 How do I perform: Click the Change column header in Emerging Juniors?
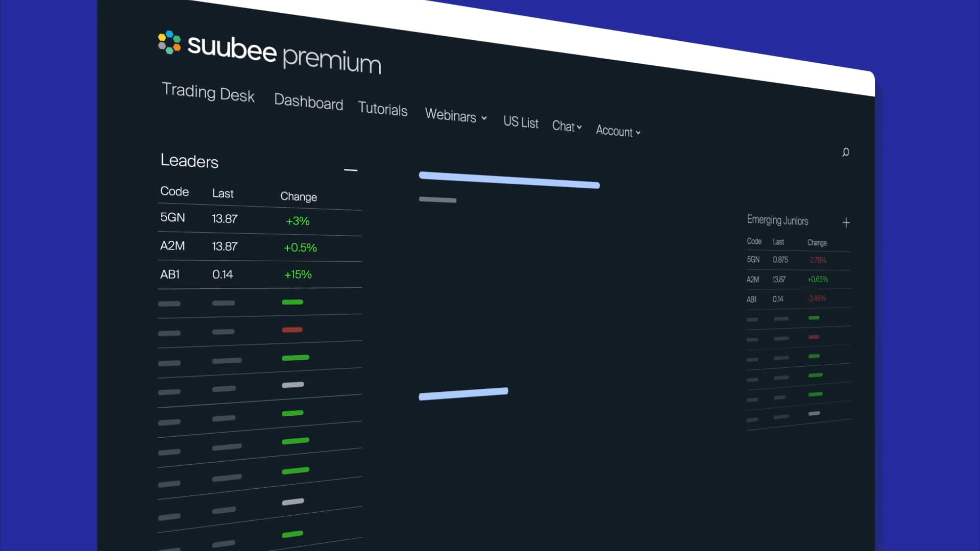[817, 243]
